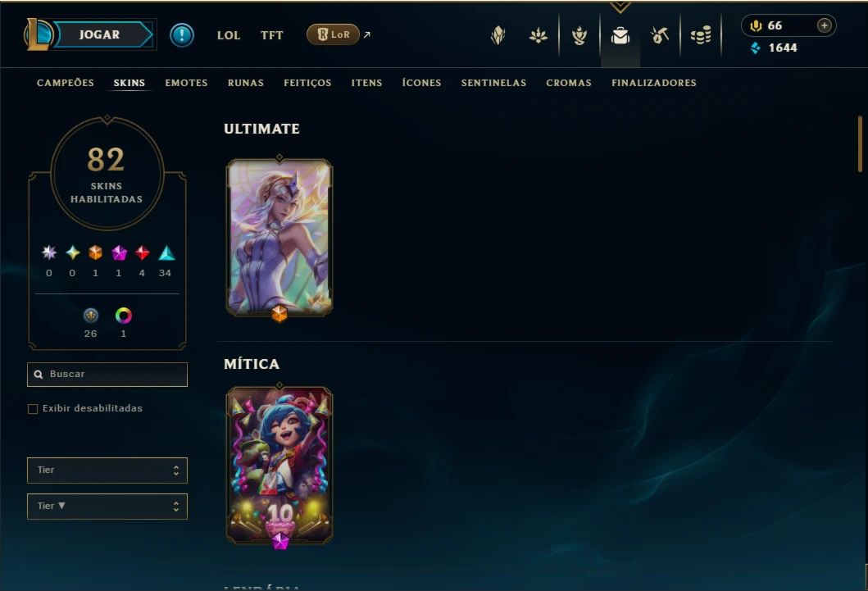Image resolution: width=868 pixels, height=591 pixels.
Task: Expand the first Tier dropdown
Action: [107, 471]
